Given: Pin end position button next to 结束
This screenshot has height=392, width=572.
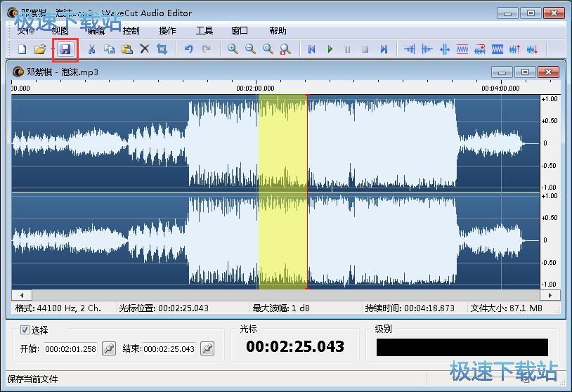Looking at the screenshot, I should [207, 348].
